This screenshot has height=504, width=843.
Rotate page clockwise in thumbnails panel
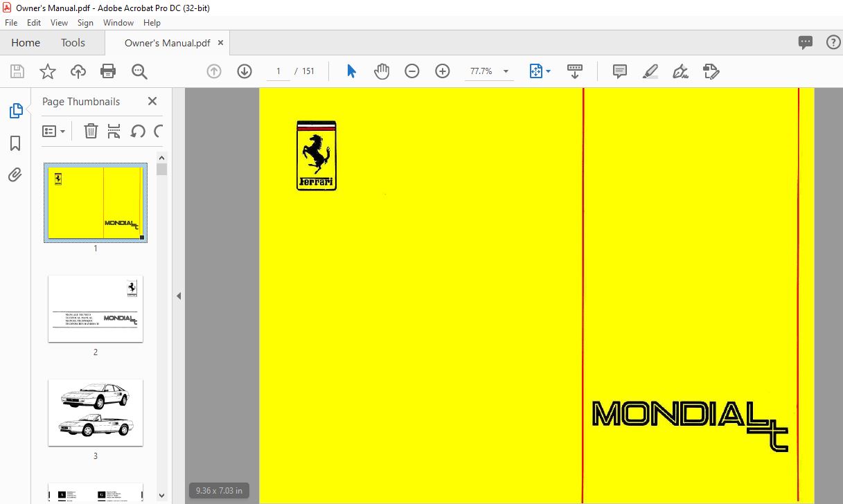pos(159,131)
